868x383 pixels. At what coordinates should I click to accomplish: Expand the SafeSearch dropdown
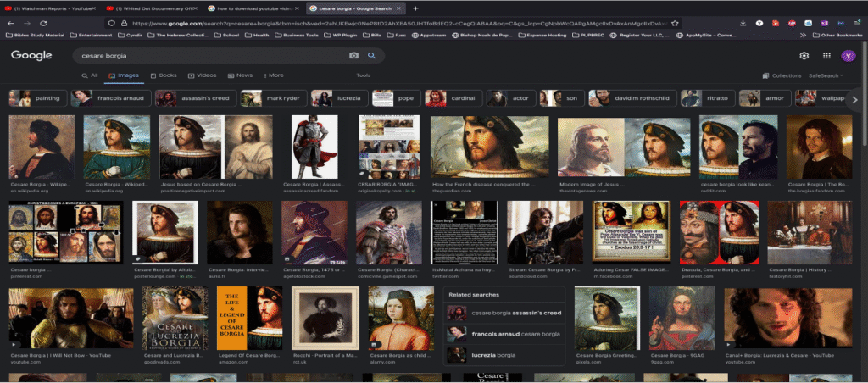click(826, 75)
